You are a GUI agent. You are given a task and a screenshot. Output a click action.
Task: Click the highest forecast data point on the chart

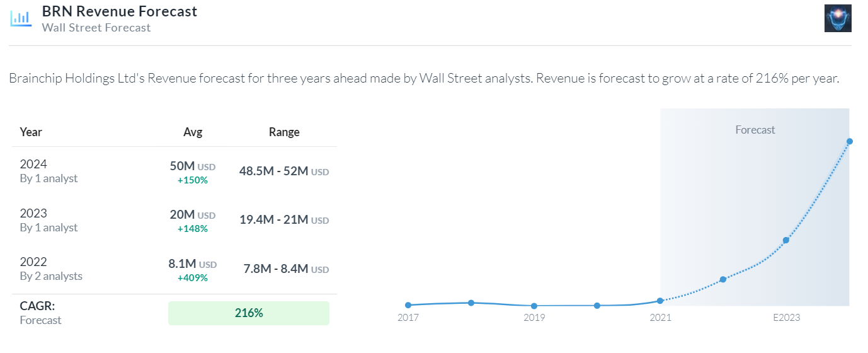(849, 141)
